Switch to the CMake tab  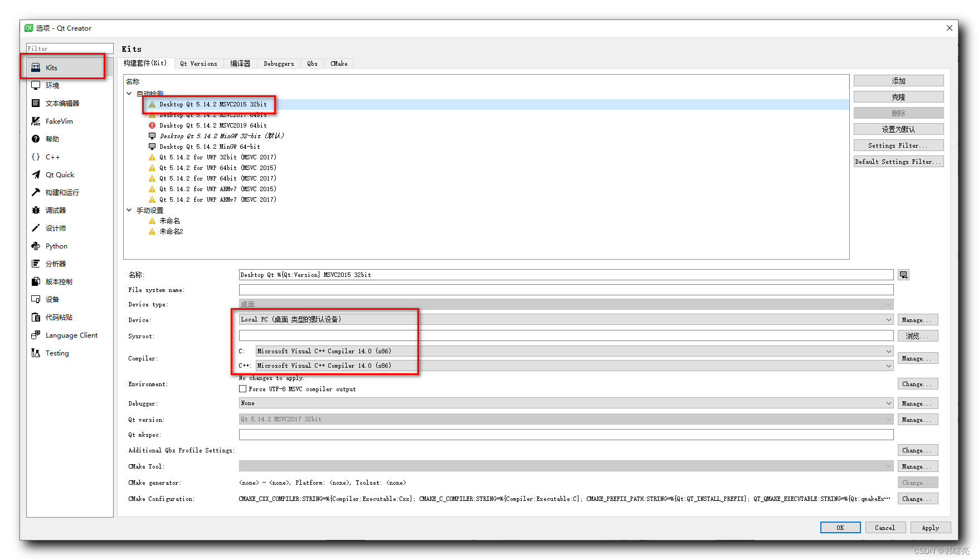[338, 63]
